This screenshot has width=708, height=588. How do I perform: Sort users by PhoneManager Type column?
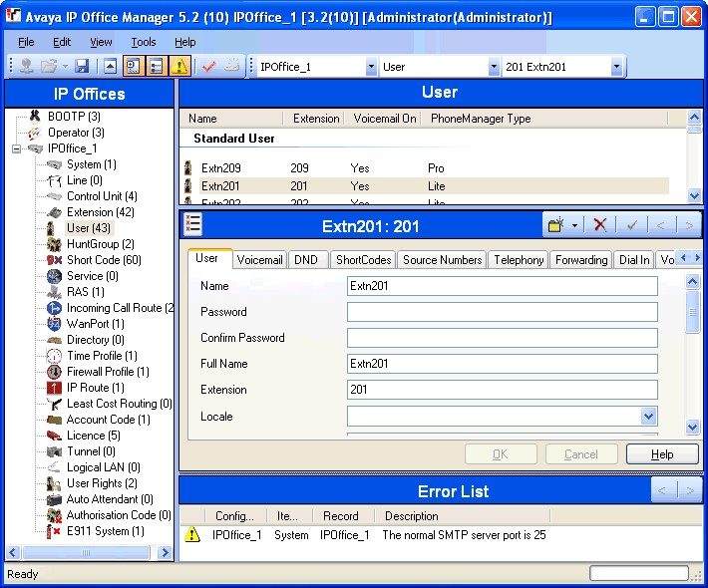coord(481,119)
